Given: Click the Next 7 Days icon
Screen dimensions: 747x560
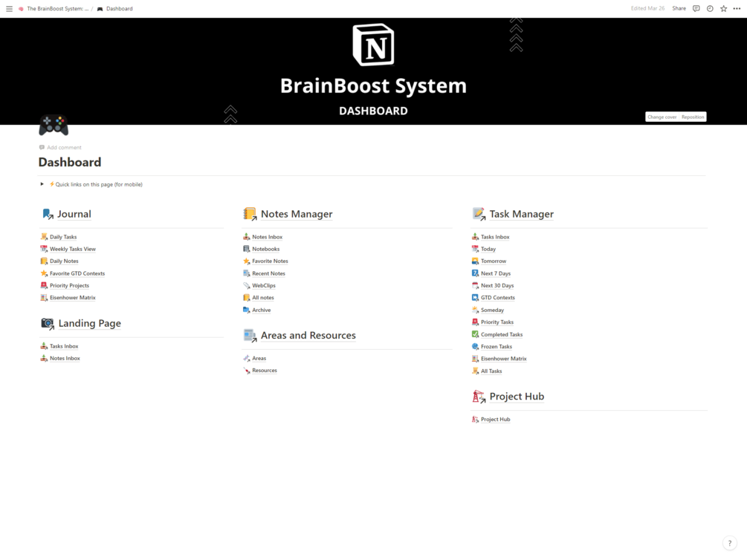Looking at the screenshot, I should [x=475, y=273].
